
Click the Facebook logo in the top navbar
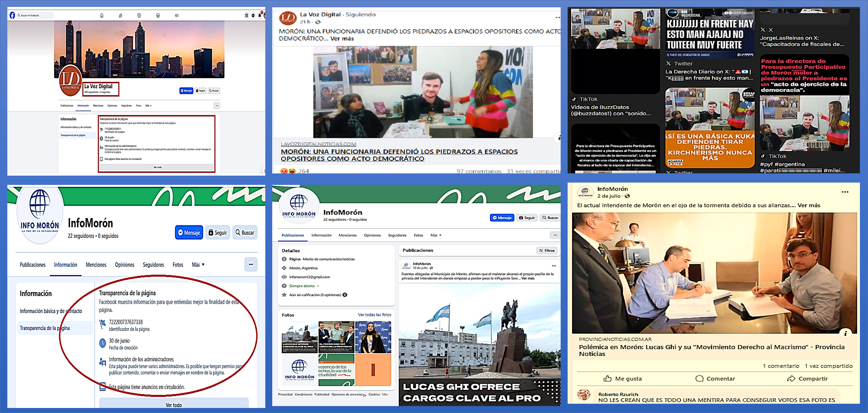(x=12, y=15)
